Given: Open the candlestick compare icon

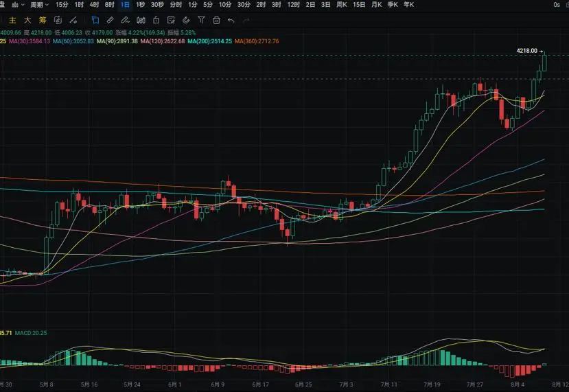Looking at the screenshot, I should [x=141, y=21].
